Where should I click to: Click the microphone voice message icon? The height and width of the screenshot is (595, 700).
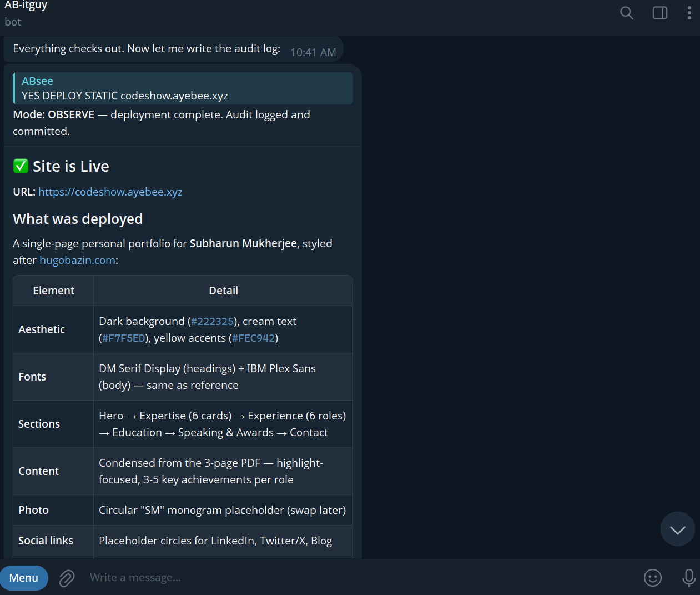click(689, 578)
